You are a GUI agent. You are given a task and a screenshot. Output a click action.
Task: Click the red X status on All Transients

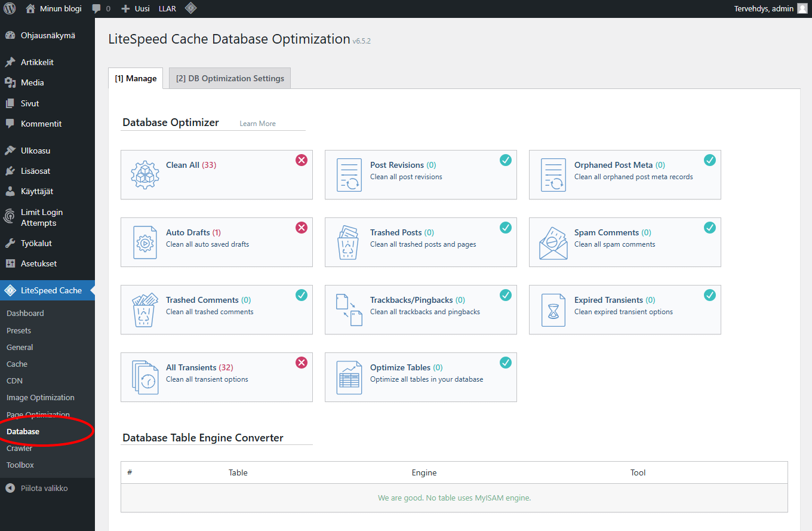pos(302,363)
